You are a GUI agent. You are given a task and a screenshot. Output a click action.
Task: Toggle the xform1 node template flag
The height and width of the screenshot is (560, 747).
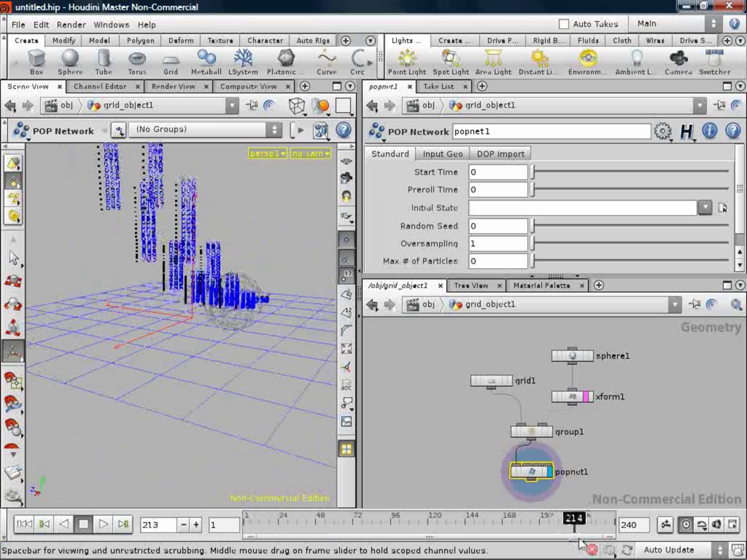(586, 396)
